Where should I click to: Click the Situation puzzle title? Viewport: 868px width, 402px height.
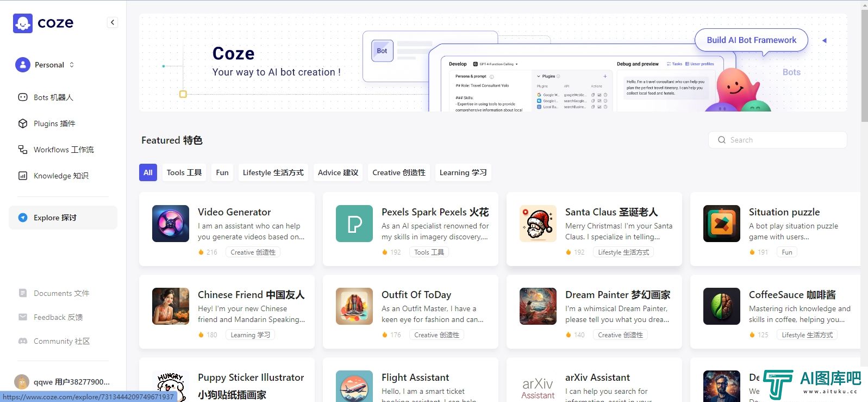(784, 212)
